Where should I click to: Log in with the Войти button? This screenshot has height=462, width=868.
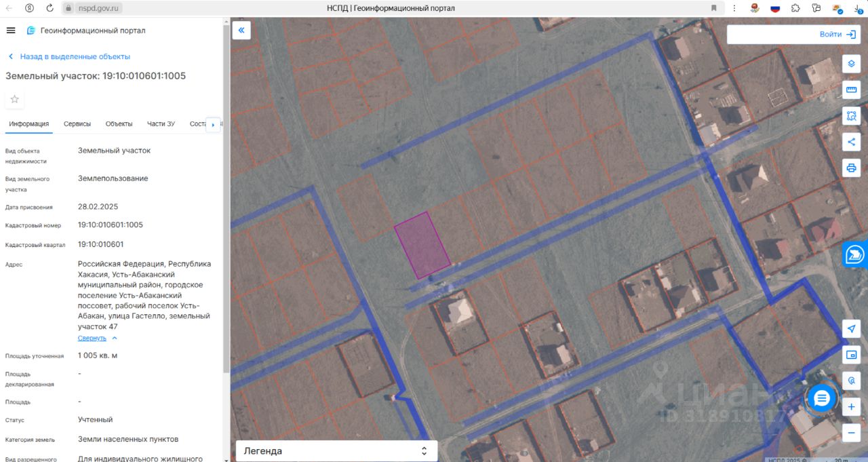837,34
